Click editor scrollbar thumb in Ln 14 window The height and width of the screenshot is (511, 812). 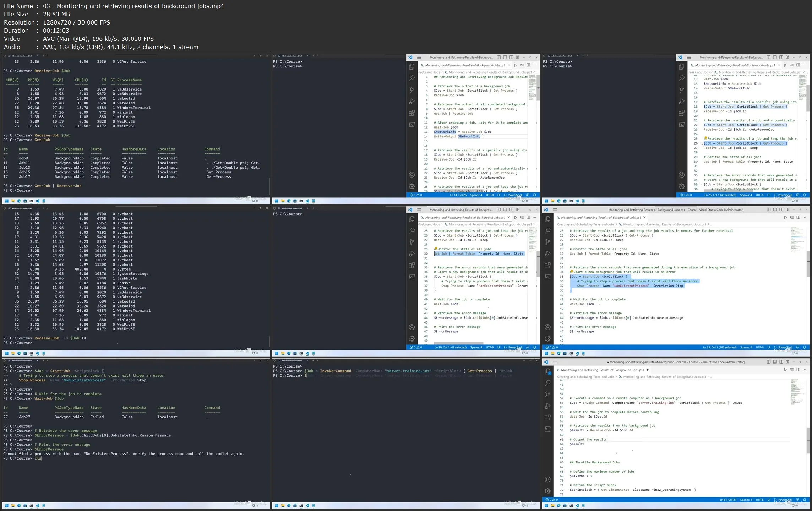click(538, 88)
